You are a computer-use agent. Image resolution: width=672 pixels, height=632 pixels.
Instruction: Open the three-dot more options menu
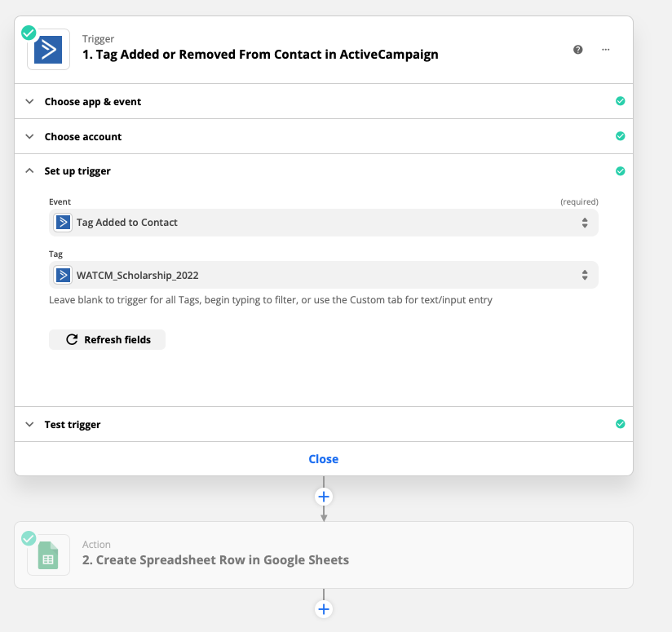606,50
